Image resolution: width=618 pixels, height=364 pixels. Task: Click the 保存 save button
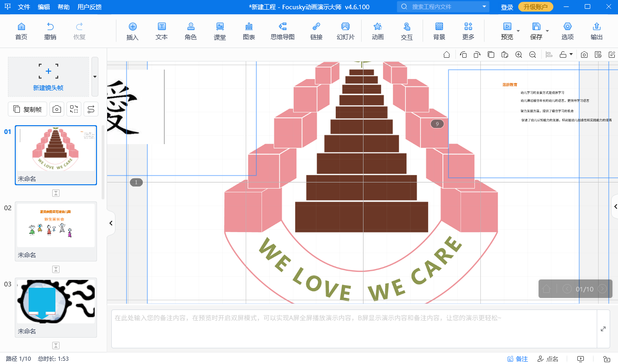pos(536,31)
